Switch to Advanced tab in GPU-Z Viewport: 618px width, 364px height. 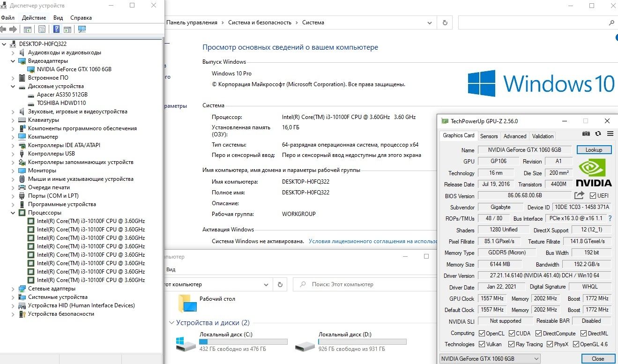[515, 136]
